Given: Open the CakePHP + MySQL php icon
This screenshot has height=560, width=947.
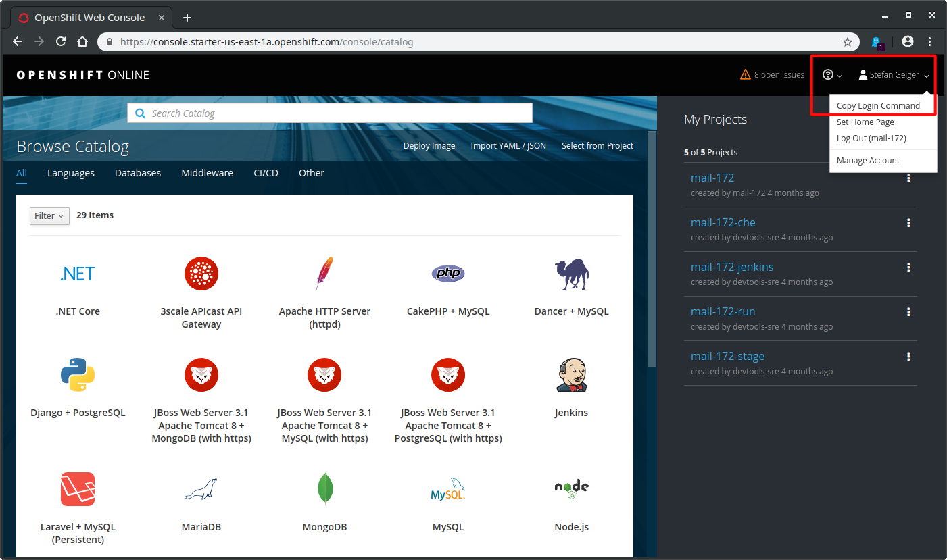Looking at the screenshot, I should pyautogui.click(x=448, y=274).
